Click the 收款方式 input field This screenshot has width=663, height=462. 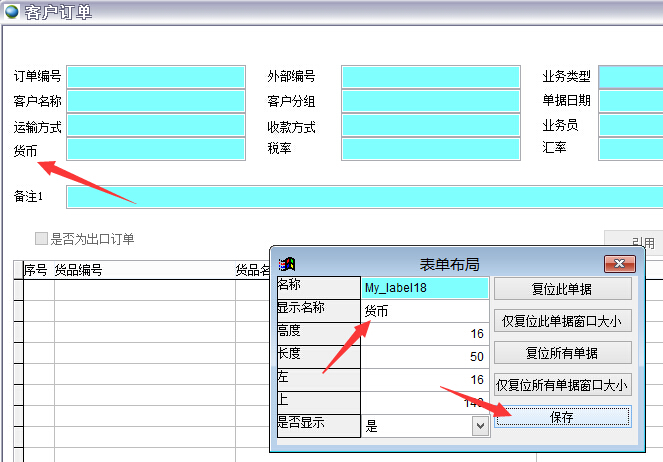[x=431, y=126]
